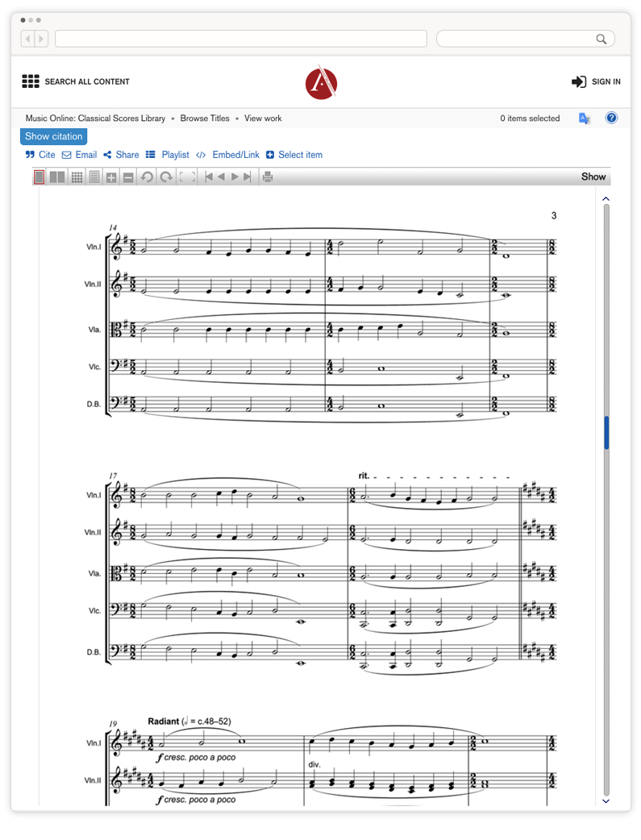This screenshot has height=840, width=641.
Task: Click the vertical scrollbar thumb
Action: [x=606, y=433]
